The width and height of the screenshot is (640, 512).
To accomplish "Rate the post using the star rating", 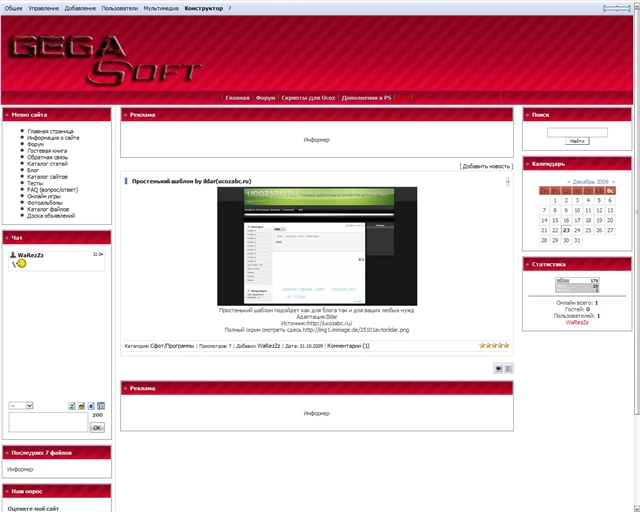I will [494, 345].
